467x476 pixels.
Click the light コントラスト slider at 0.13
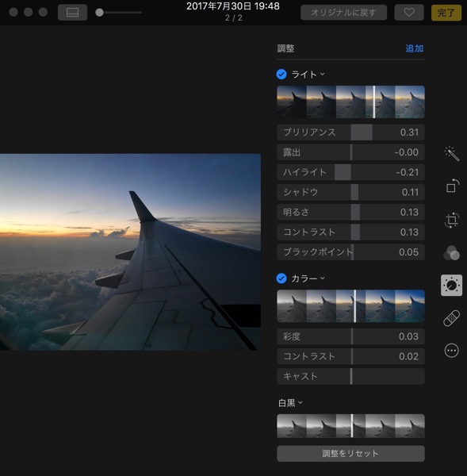350,232
